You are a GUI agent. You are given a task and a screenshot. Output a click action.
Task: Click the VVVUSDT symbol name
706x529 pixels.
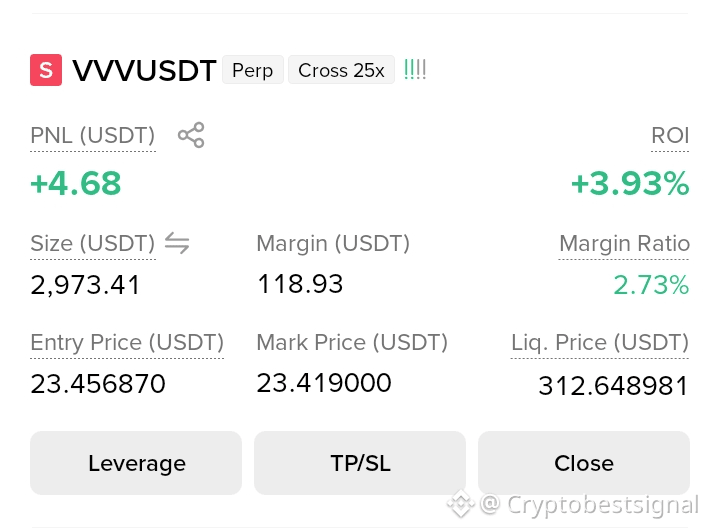point(144,70)
